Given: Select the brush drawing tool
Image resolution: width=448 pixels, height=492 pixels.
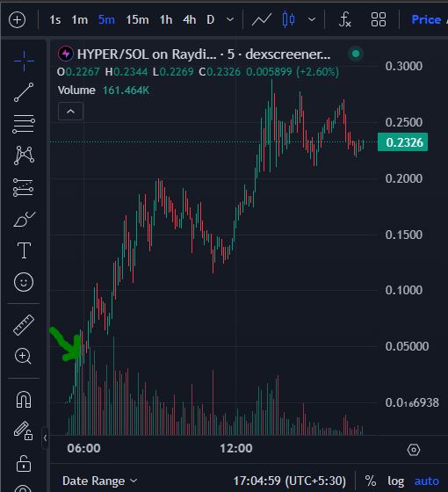Looking at the screenshot, I should coord(25,219).
